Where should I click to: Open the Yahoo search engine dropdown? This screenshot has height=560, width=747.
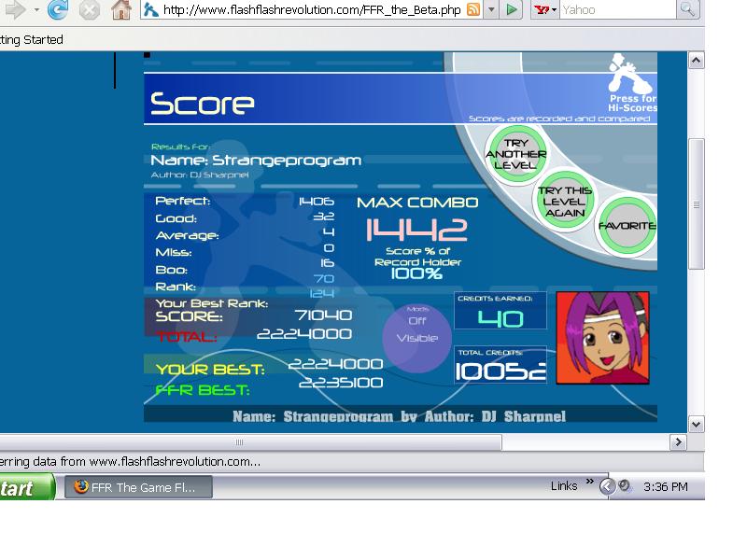click(545, 9)
